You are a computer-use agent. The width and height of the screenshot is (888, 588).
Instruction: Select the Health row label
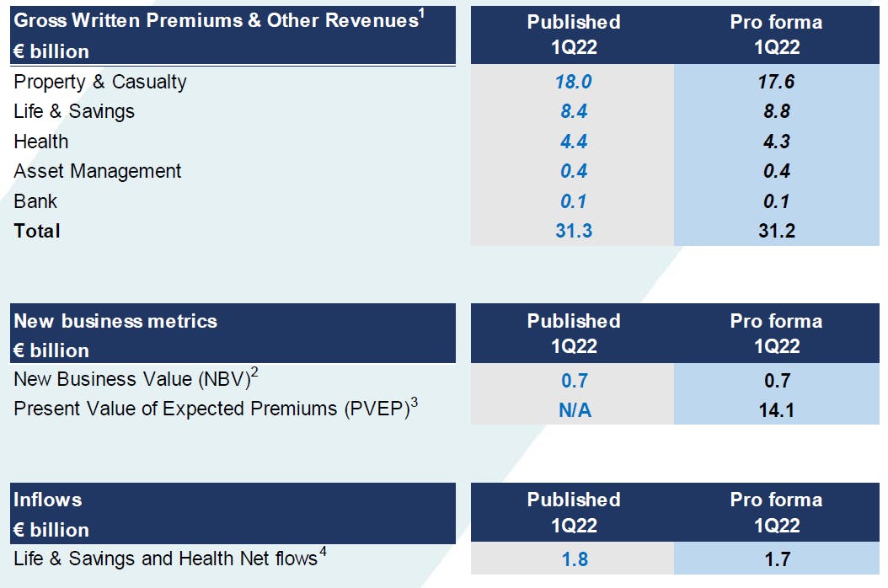point(40,142)
